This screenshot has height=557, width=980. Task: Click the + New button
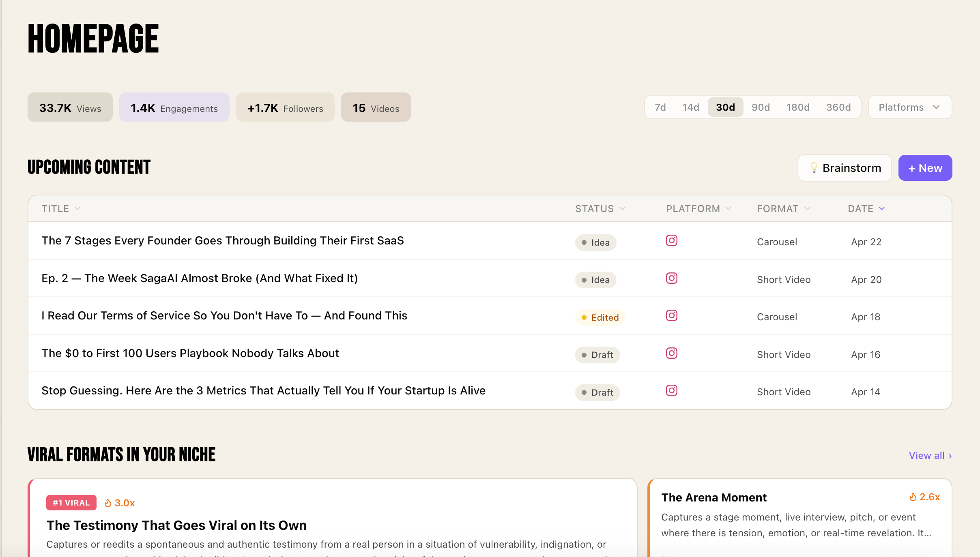pyautogui.click(x=925, y=168)
